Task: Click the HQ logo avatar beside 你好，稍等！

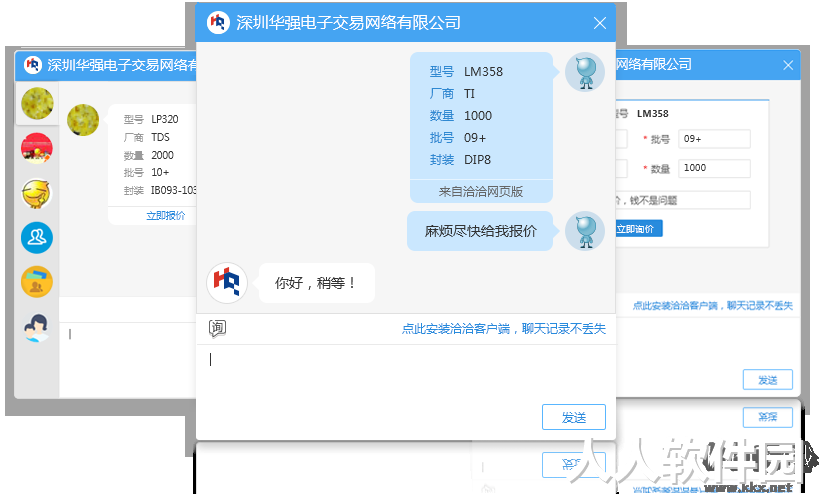Action: [227, 283]
